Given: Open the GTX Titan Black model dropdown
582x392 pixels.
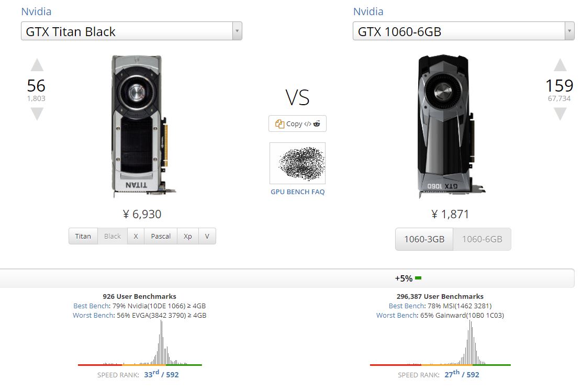Looking at the screenshot, I should (x=131, y=31).
